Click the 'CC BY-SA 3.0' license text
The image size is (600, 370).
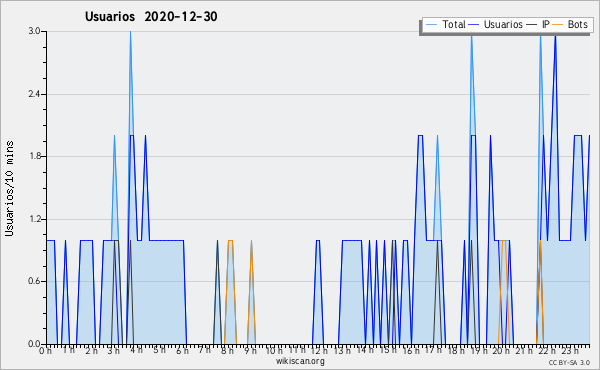(569, 363)
